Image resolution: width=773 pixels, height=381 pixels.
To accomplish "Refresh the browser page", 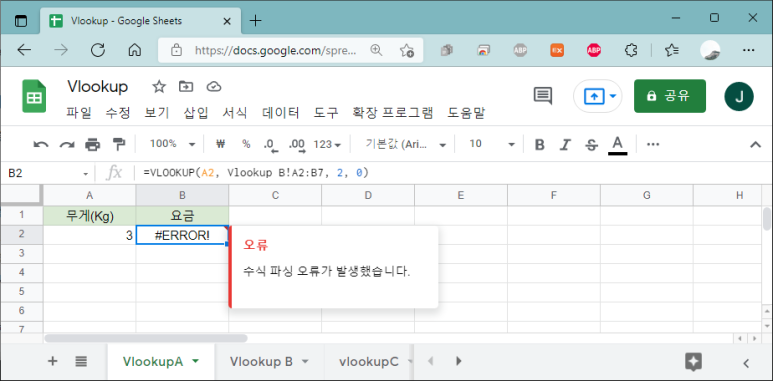I will [98, 50].
